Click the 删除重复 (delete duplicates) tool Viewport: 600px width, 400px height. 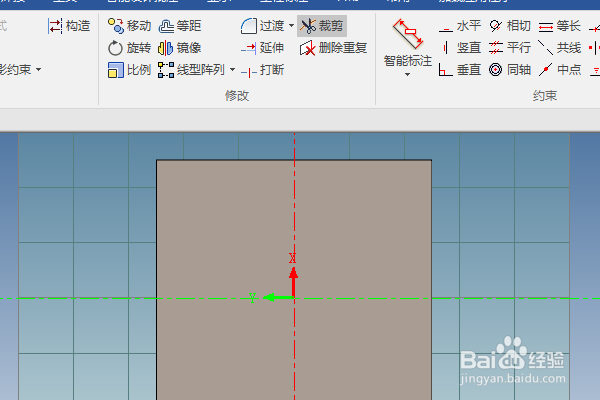pyautogui.click(x=333, y=48)
